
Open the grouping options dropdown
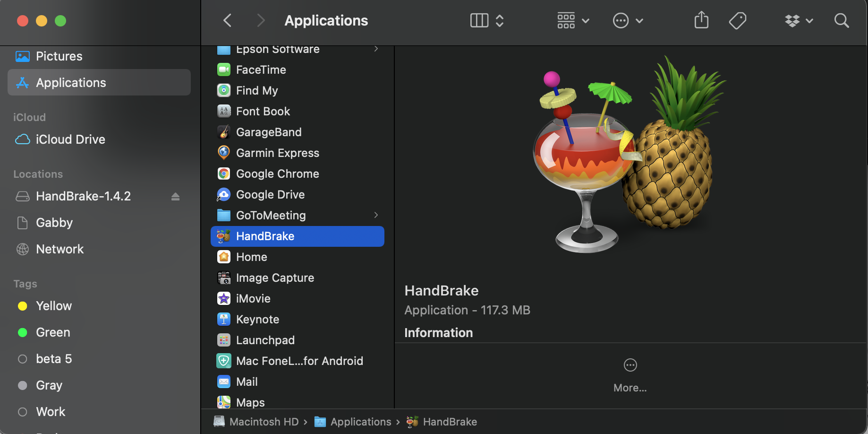(572, 20)
